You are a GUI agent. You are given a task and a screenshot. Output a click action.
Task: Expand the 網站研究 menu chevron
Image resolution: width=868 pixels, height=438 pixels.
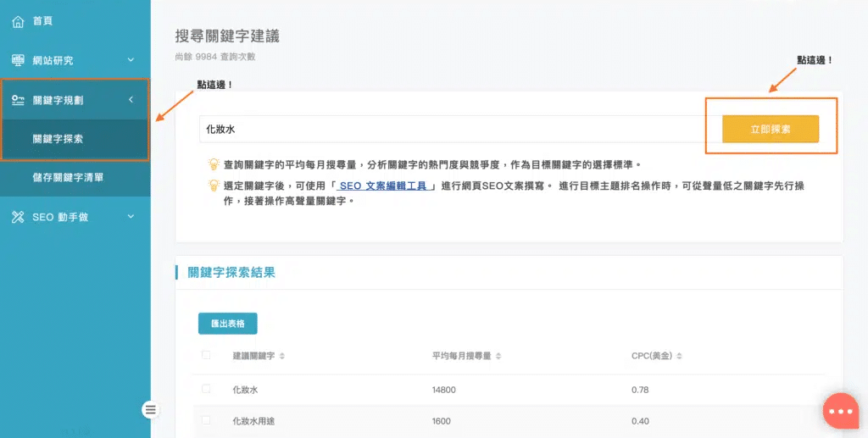[131, 61]
